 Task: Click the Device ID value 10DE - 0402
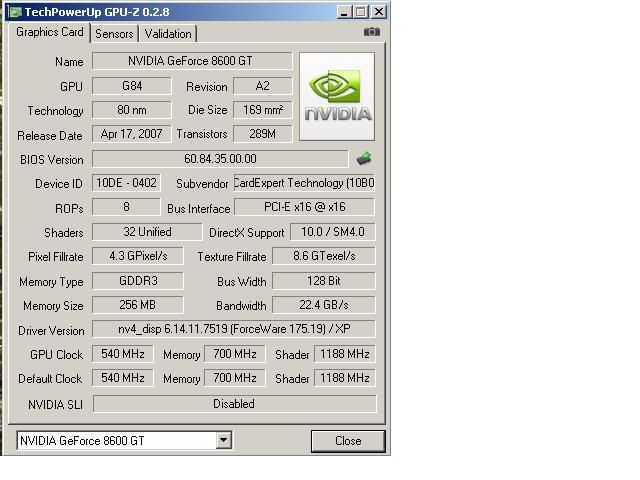[x=126, y=183]
